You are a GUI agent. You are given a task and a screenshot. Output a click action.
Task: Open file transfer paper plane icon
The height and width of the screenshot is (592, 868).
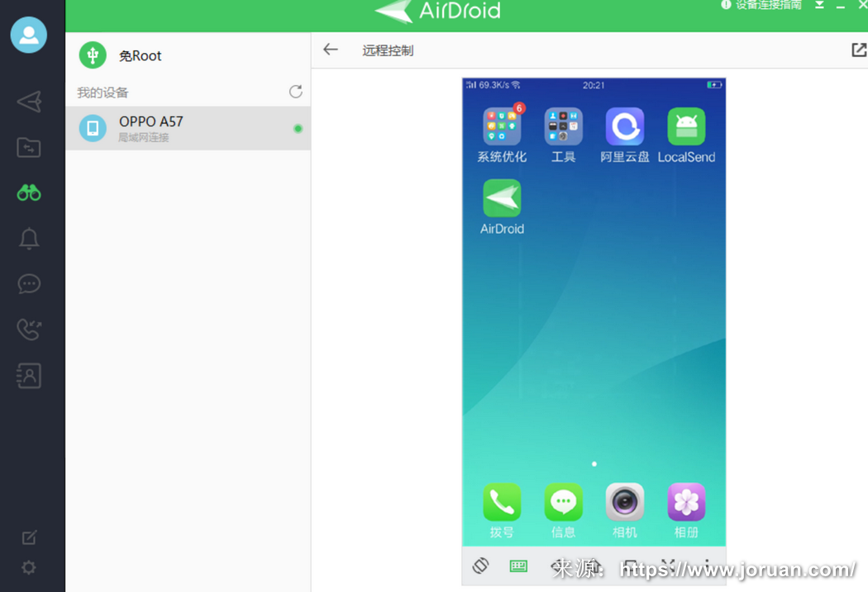[x=29, y=102]
